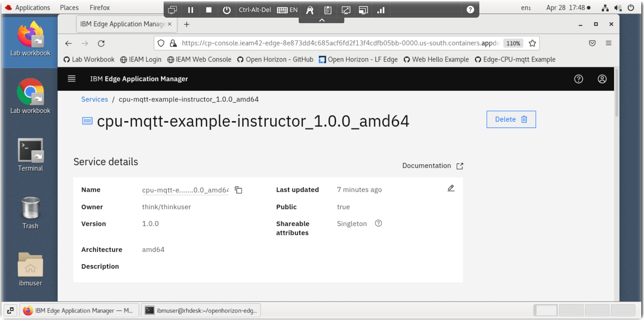Send Ctrl-Alt-Del to the VM
The image size is (644, 320).
(x=255, y=10)
